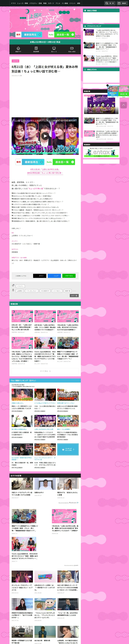Open TVer ranking 1 月曜から夜ふかし thumbnail
Image resolution: width=129 pixels, height=644 pixels.
[22, 395]
